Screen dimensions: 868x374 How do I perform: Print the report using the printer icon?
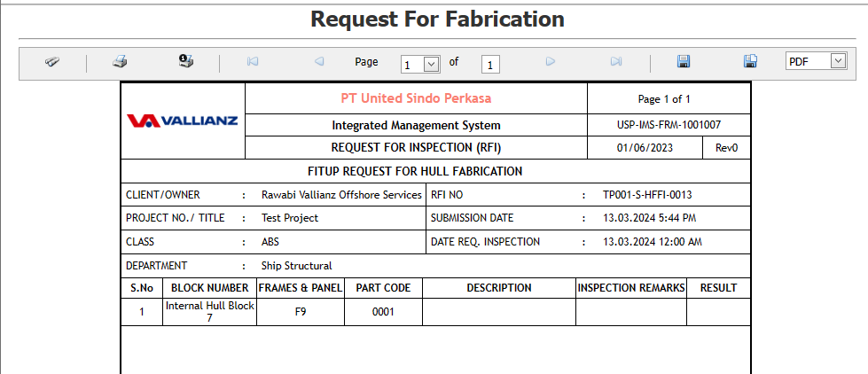click(x=120, y=62)
